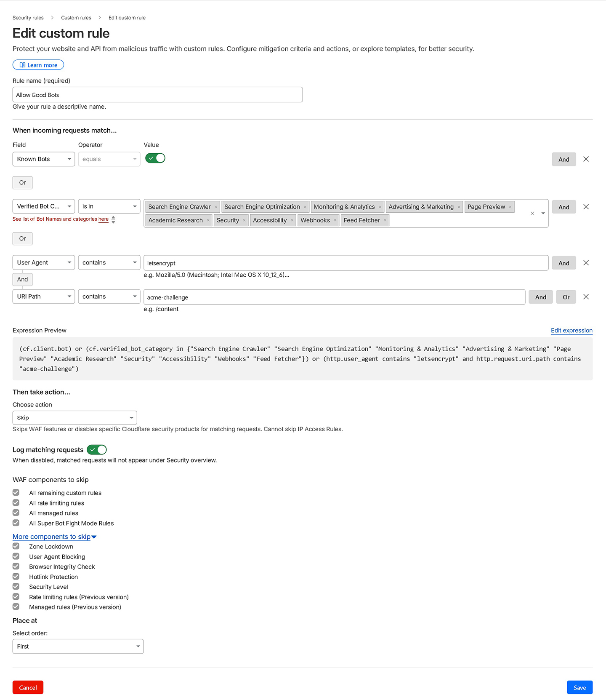Click Or button below Verified Bot row

23,239
